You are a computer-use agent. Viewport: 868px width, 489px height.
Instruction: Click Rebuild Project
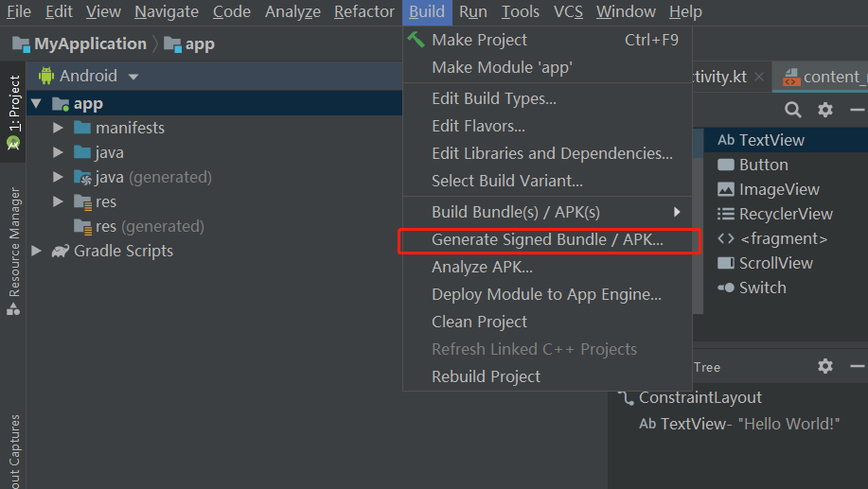pyautogui.click(x=547, y=376)
